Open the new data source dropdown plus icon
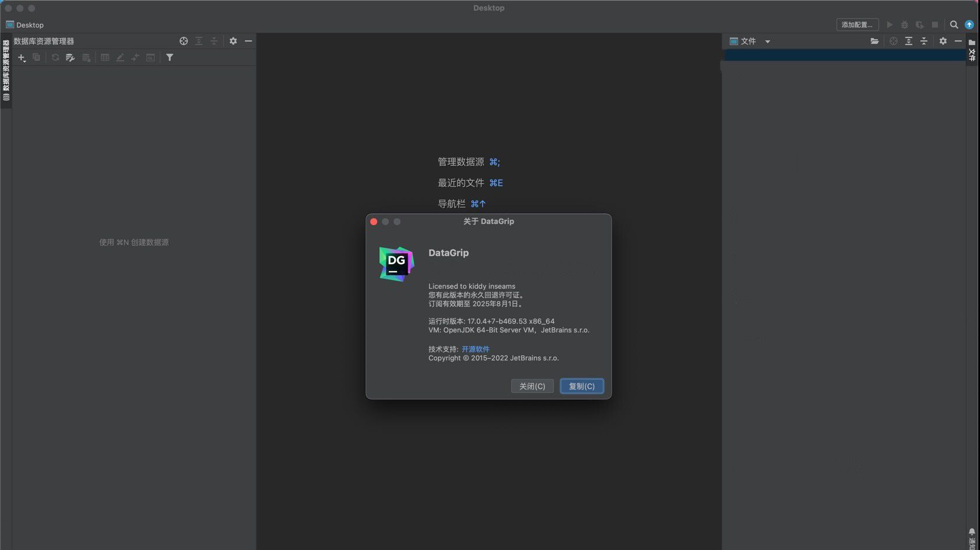This screenshot has height=550, width=980. point(22,57)
